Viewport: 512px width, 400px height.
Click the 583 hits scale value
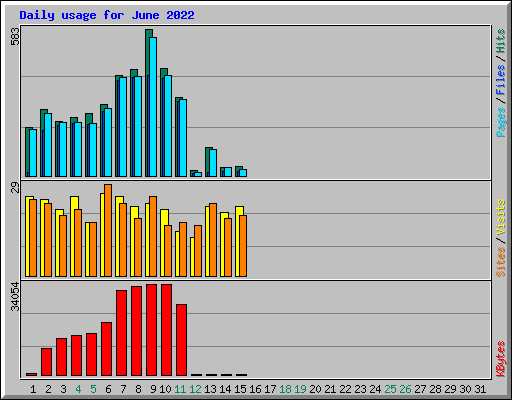point(15,36)
